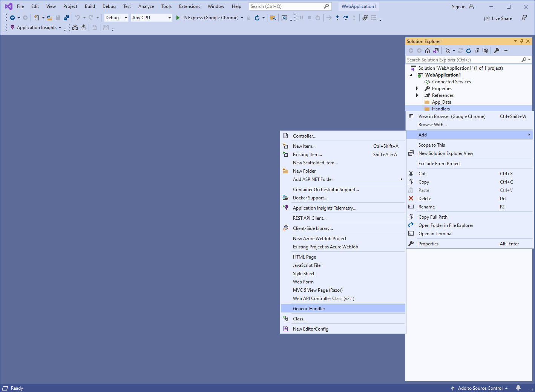Image resolution: width=535 pixels, height=392 pixels.
Task: Open Properties wrench in Solution Explorer toolbar
Action: point(497,51)
